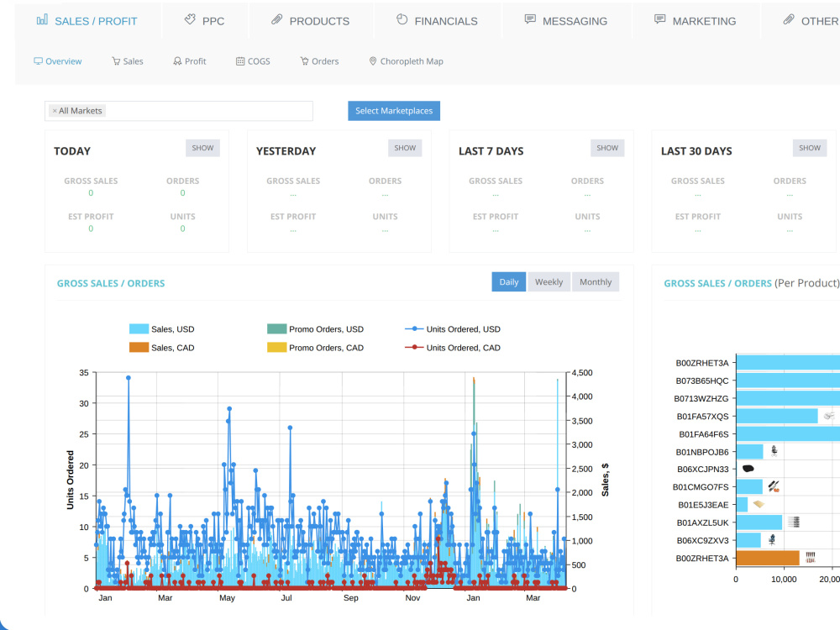Click the Orders cart icon
Viewport: 840px width, 630px height.
click(x=304, y=61)
